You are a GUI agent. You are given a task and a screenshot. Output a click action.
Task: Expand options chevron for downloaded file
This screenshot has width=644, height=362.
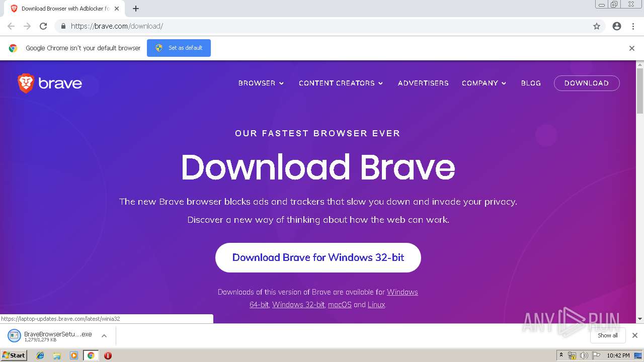(104, 336)
